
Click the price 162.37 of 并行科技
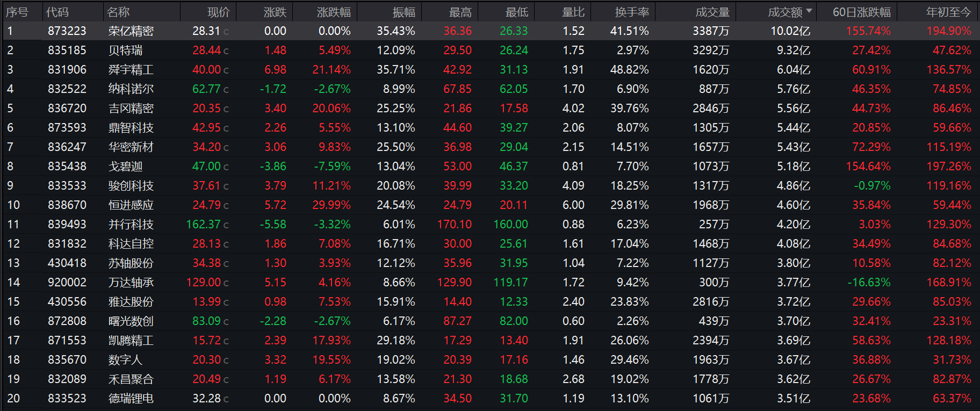204,225
